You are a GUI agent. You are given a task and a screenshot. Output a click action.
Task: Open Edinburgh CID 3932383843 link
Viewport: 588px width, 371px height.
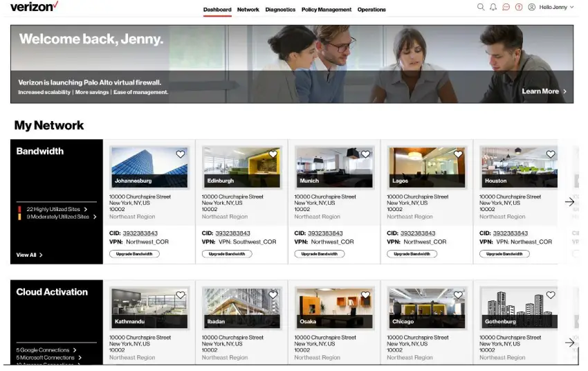[232, 233]
